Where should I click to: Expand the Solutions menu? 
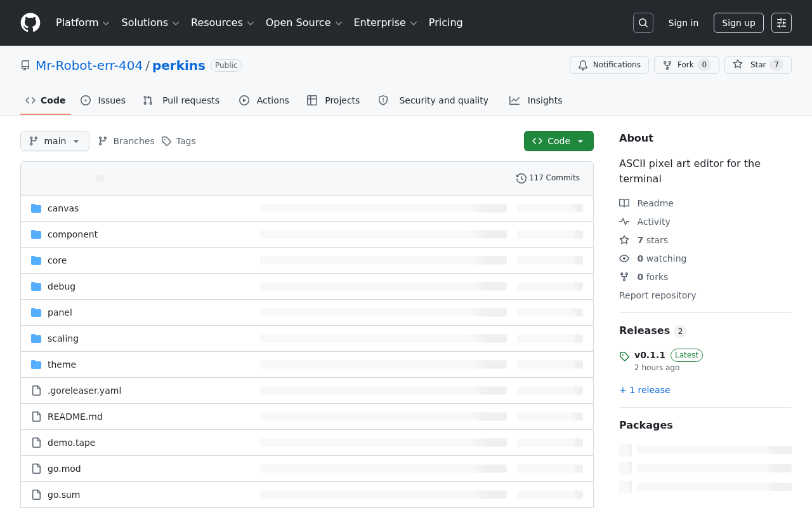pyautogui.click(x=151, y=23)
